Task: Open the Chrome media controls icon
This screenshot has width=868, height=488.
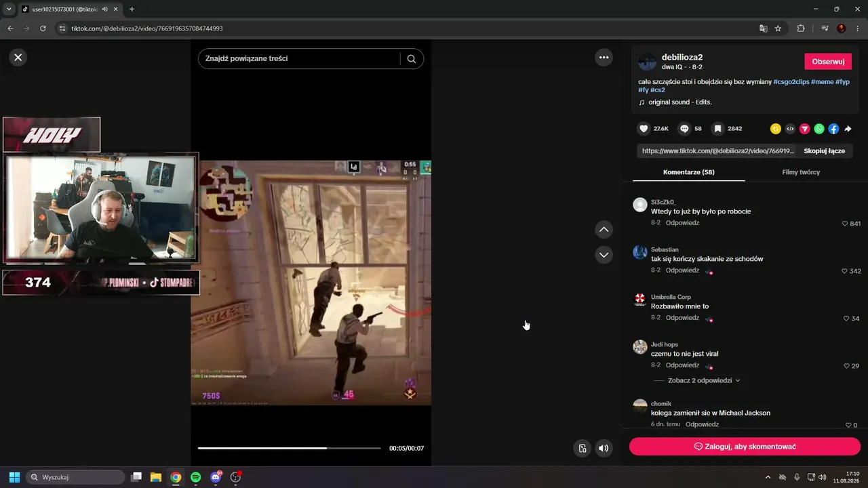Action: [x=825, y=28]
